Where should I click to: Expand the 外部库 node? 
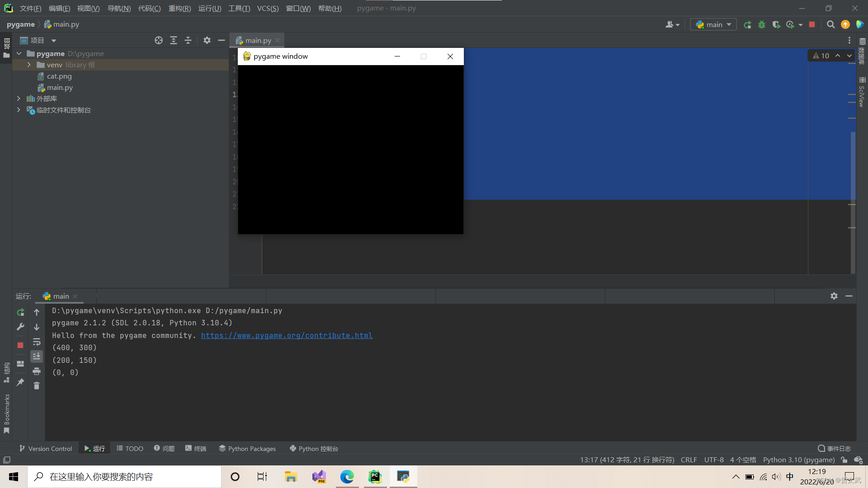[19, 99]
